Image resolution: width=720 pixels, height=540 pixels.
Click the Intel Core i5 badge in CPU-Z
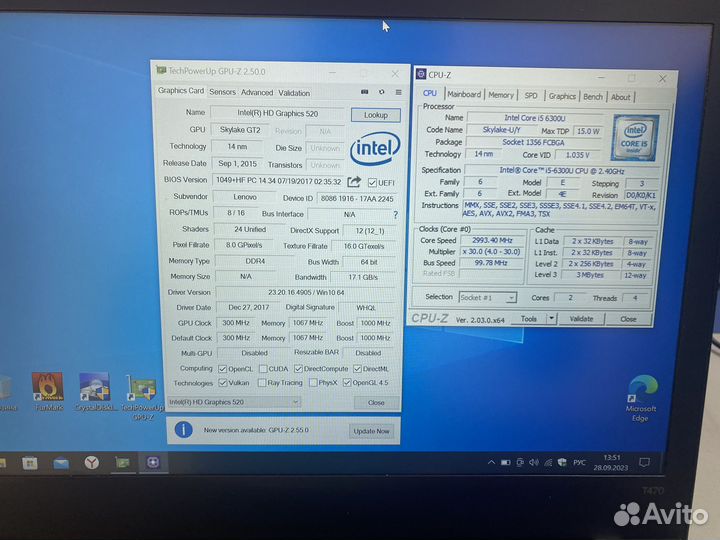[635, 137]
